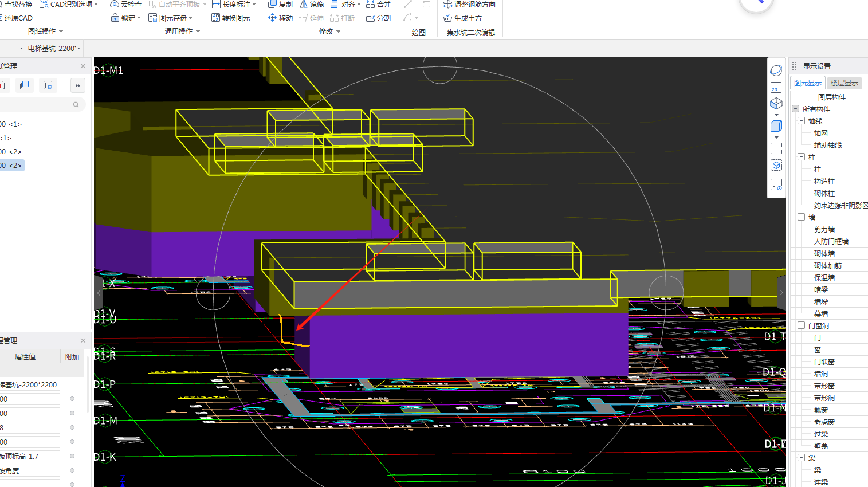Click 调整钢筋方向 adjust rebar direction
The height and width of the screenshot is (487, 868).
[469, 4]
